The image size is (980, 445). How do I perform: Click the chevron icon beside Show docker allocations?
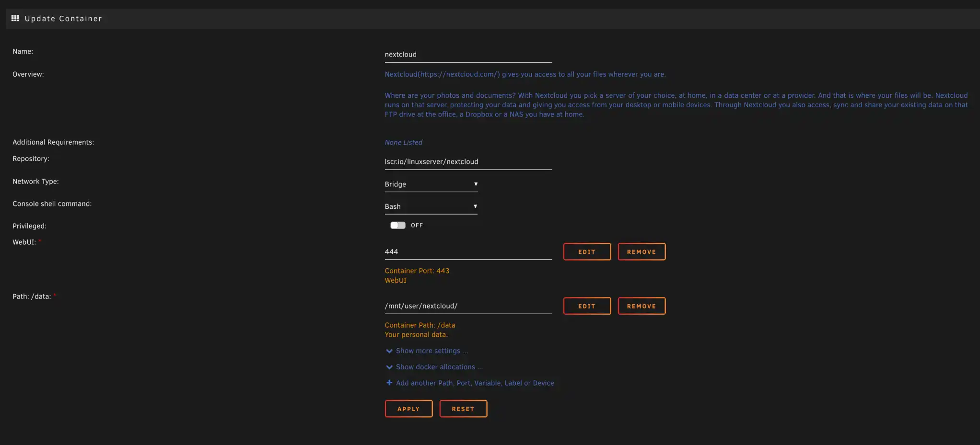tap(389, 367)
